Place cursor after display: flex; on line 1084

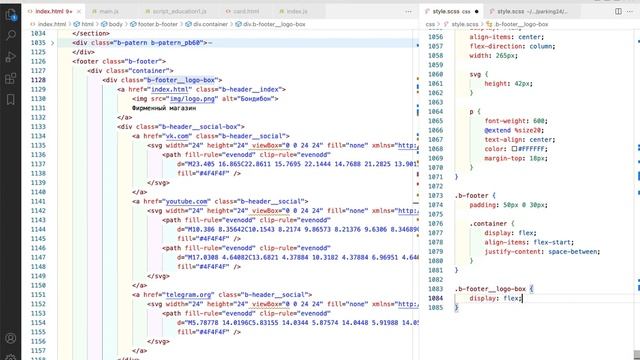click(522, 298)
